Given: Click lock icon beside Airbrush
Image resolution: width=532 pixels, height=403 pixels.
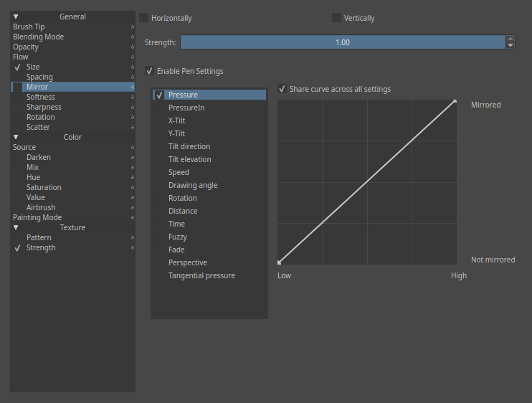Looking at the screenshot, I should click(133, 208).
